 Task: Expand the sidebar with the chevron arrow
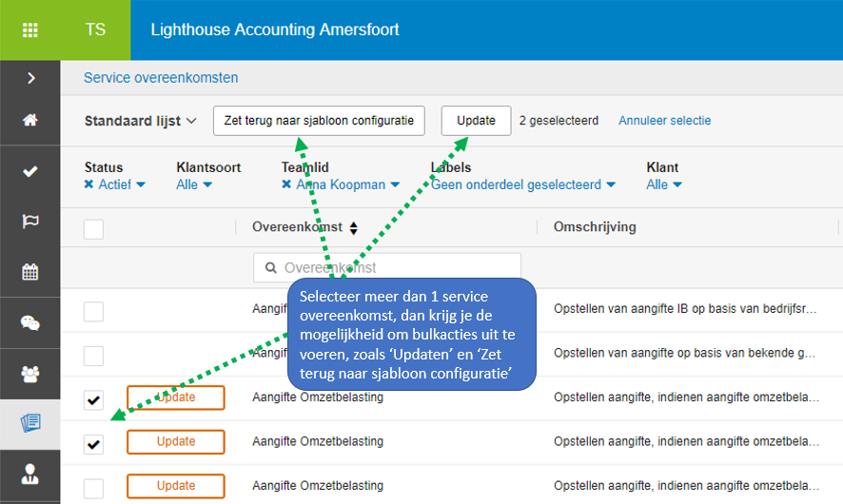point(29,78)
